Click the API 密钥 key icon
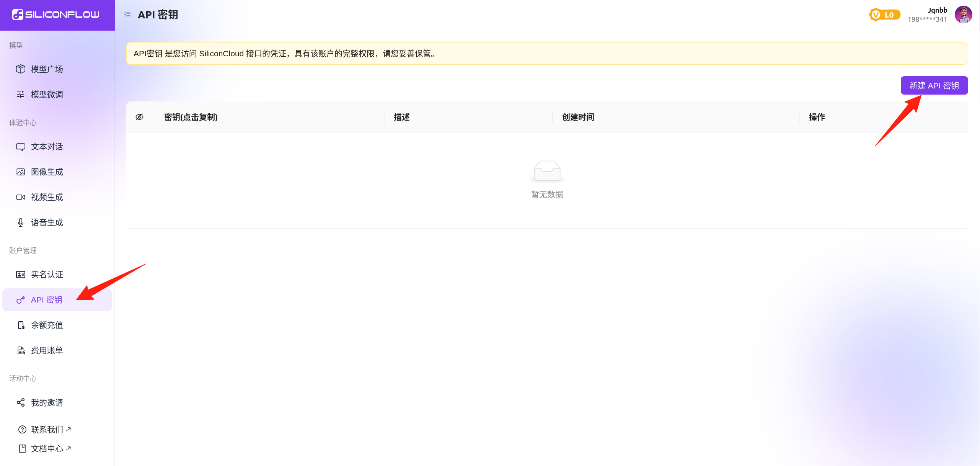Viewport: 980px width, 466px height. point(21,300)
